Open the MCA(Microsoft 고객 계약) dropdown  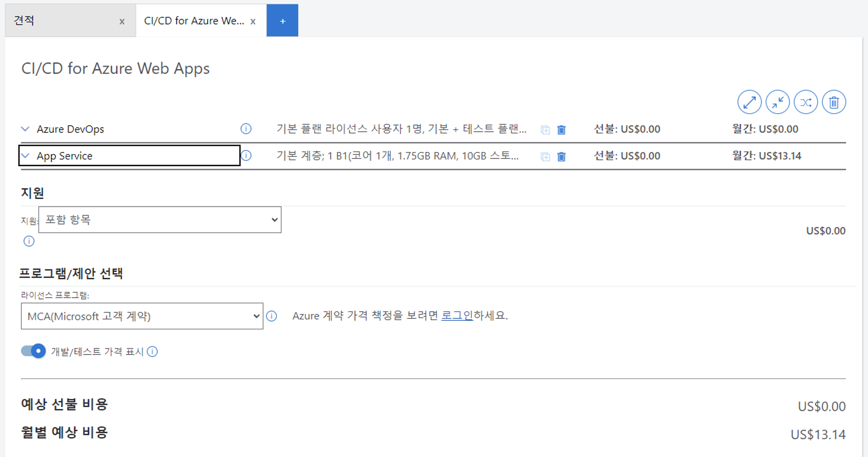(x=142, y=316)
